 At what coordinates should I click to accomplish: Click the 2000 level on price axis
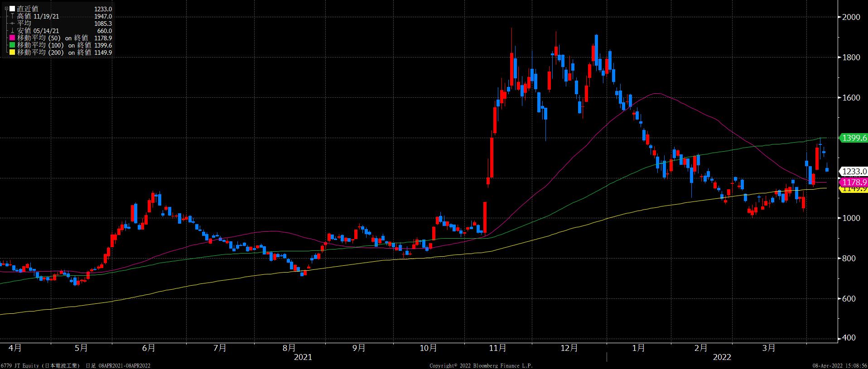point(850,17)
